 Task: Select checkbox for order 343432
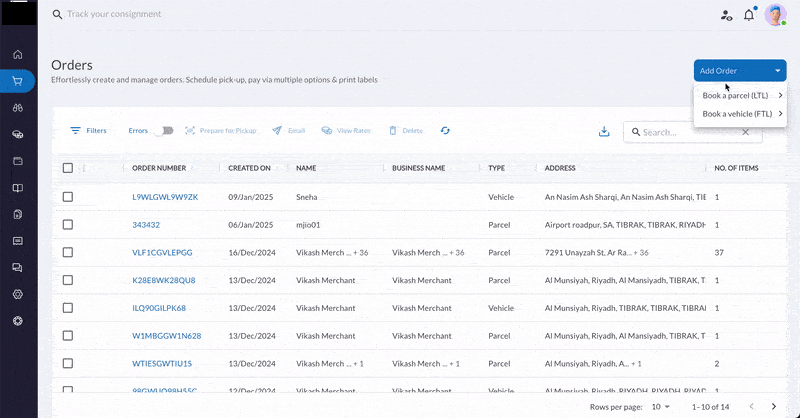68,225
